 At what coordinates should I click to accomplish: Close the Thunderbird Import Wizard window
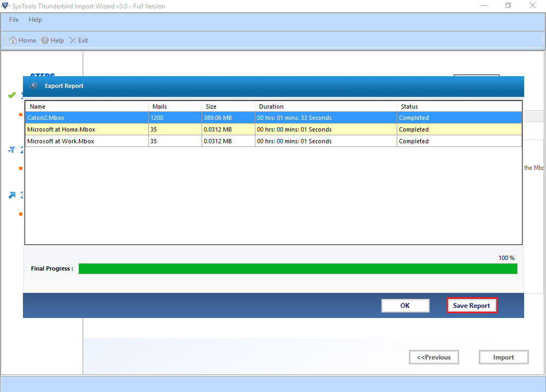click(x=533, y=5)
